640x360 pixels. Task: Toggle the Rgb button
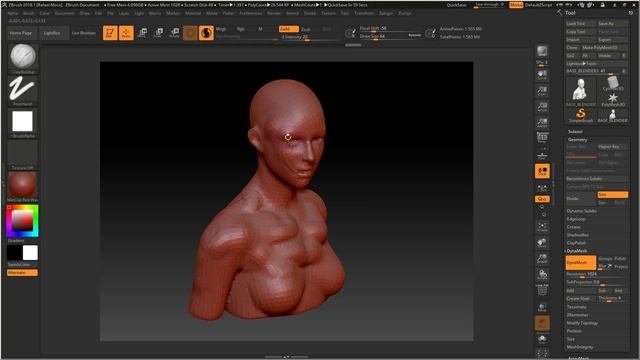[x=240, y=29]
